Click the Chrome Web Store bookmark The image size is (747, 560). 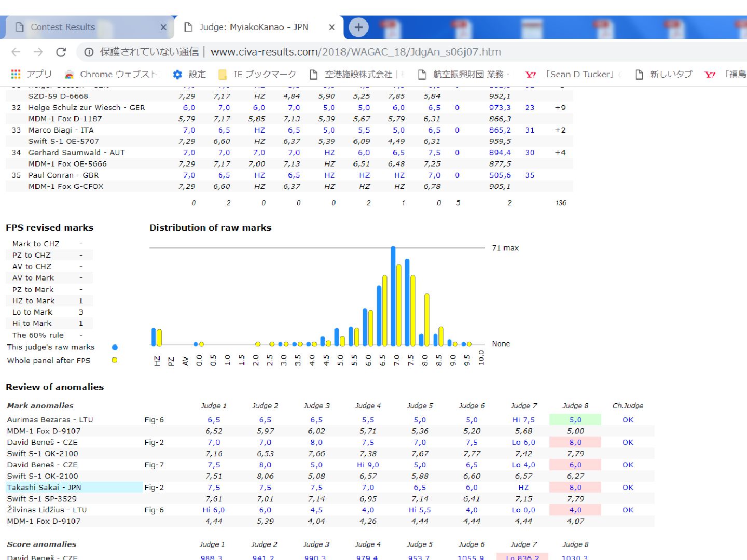click(110, 74)
